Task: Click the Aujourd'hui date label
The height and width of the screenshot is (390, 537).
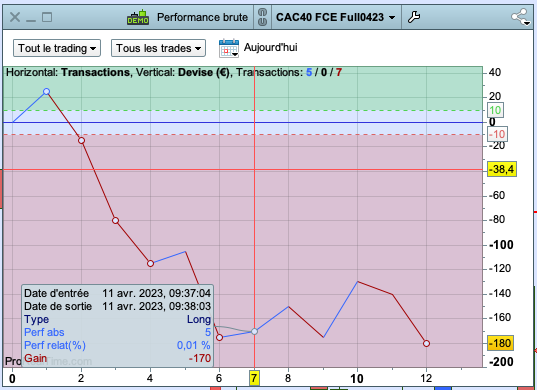Action: point(271,47)
